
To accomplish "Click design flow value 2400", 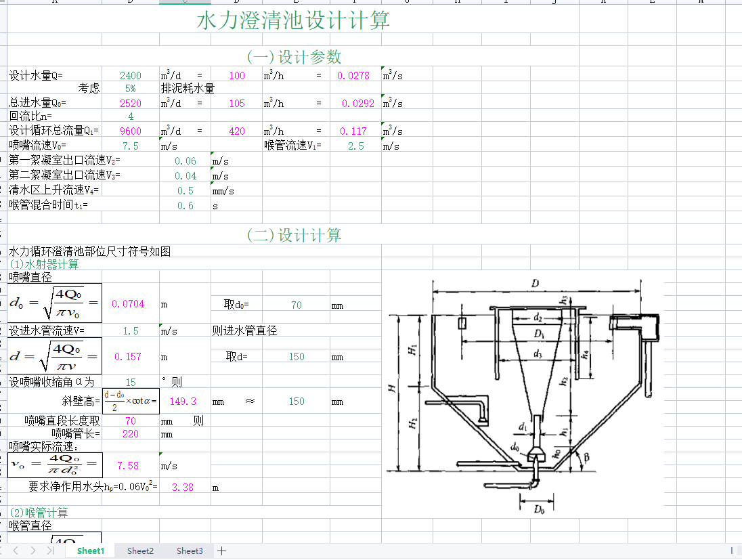I will point(130,75).
